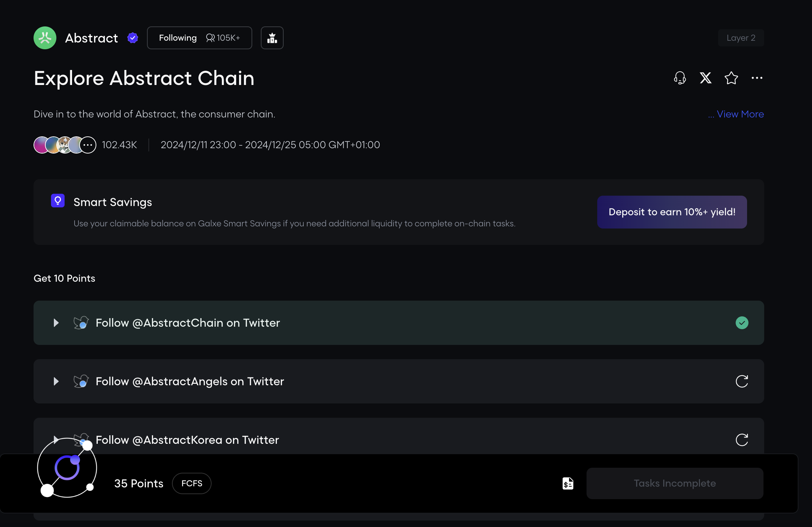Show more participants via the avatar ellipsis bubble

(88, 145)
